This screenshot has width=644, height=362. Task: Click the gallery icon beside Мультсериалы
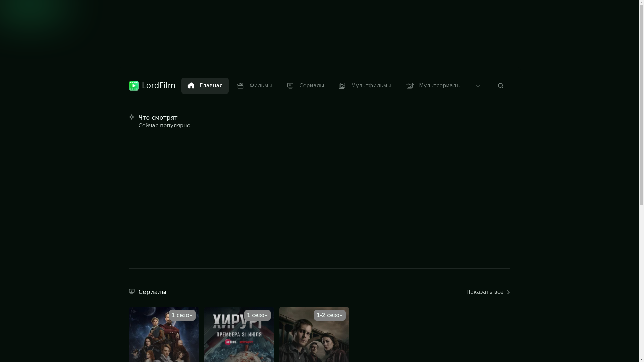410,86
